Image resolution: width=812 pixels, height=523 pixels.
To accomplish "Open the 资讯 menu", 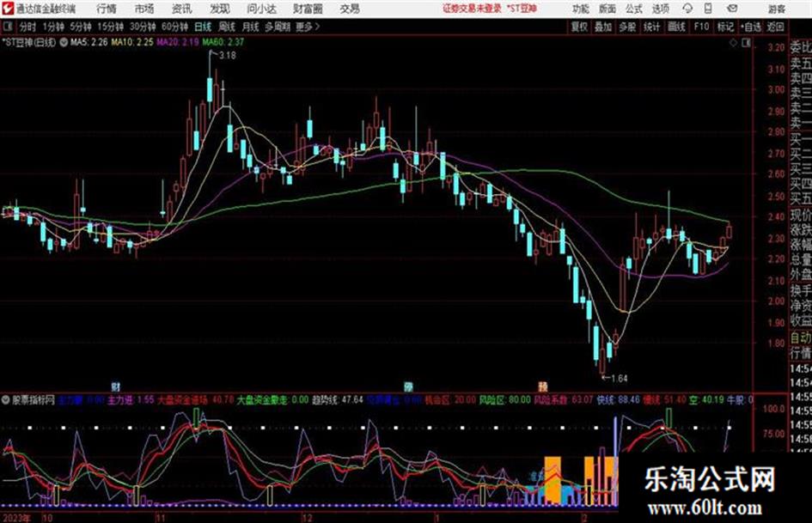I will click(181, 9).
